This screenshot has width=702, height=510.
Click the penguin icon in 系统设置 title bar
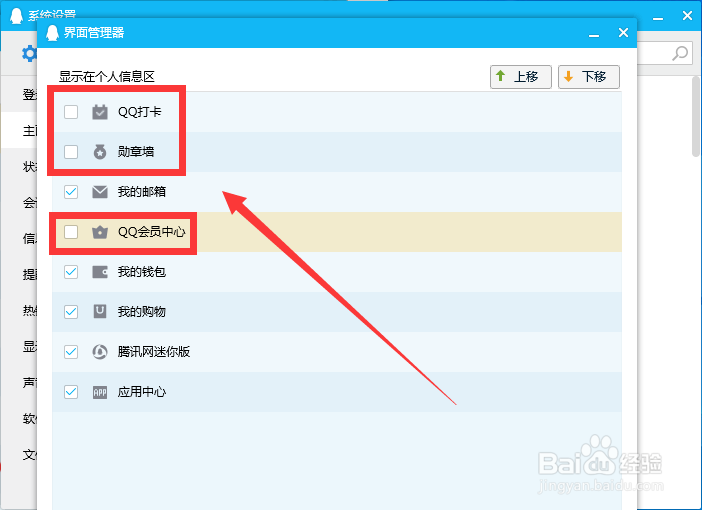pos(17,16)
